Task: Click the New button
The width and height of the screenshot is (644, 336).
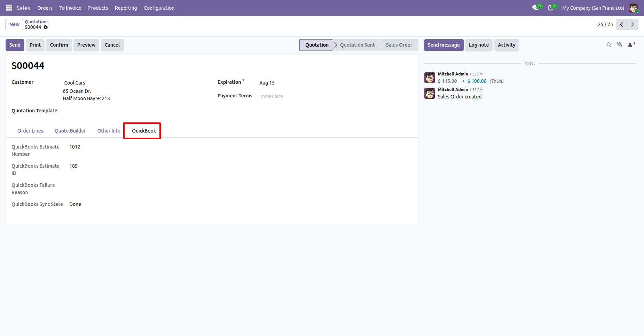Action: point(14,24)
